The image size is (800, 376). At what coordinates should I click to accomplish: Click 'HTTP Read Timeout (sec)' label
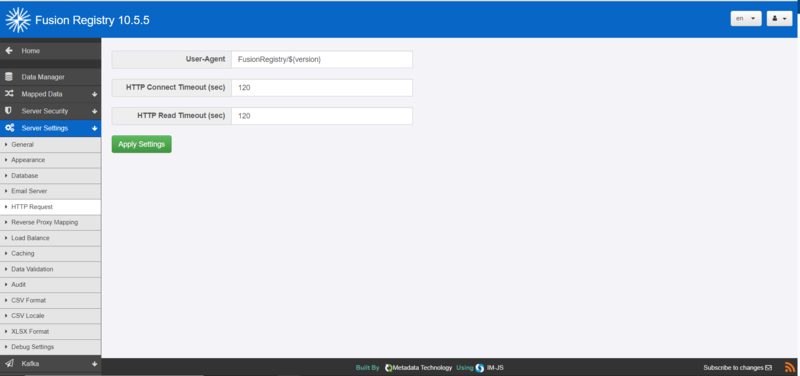181,116
